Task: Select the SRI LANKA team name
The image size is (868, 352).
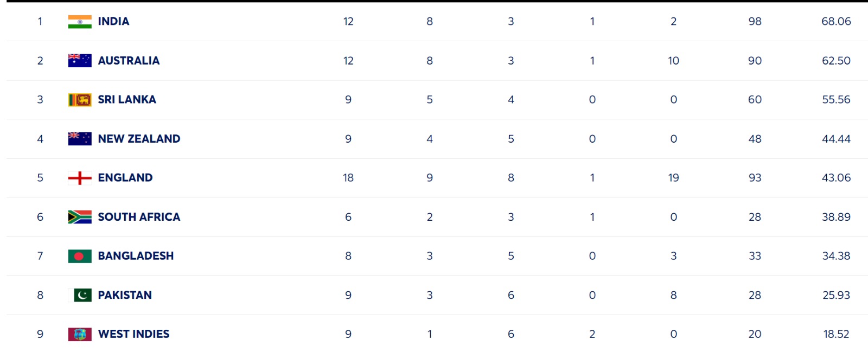Action: point(127,100)
